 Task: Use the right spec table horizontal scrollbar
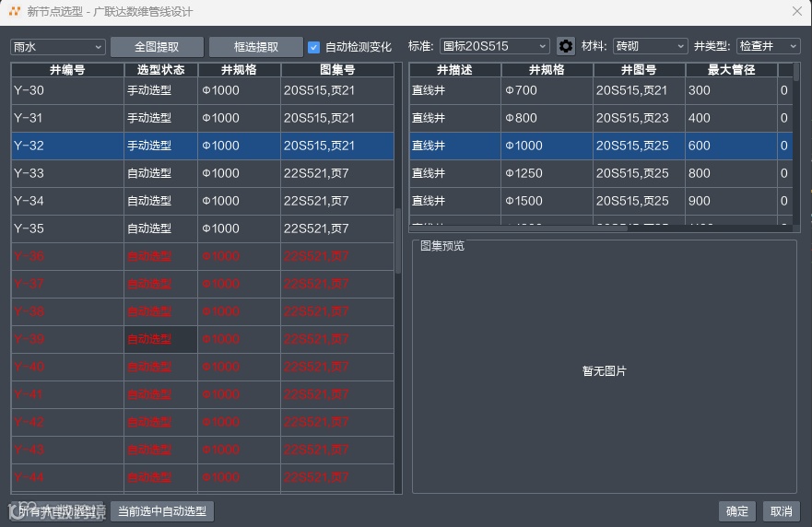518,228
